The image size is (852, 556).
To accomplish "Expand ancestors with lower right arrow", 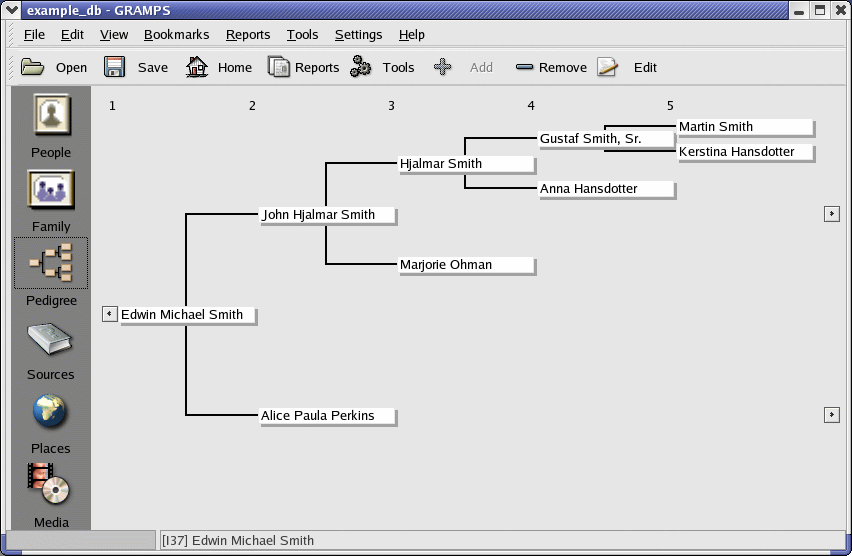I will click(831, 414).
